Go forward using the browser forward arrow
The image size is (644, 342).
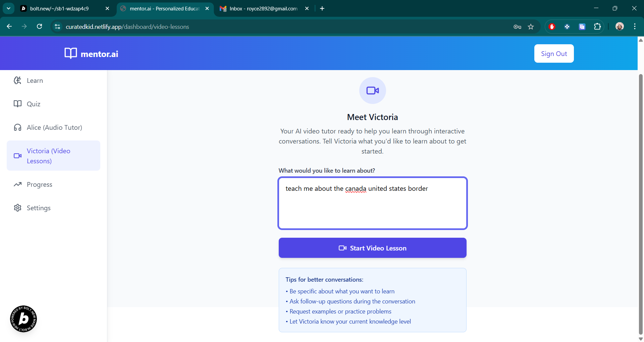(24, 26)
